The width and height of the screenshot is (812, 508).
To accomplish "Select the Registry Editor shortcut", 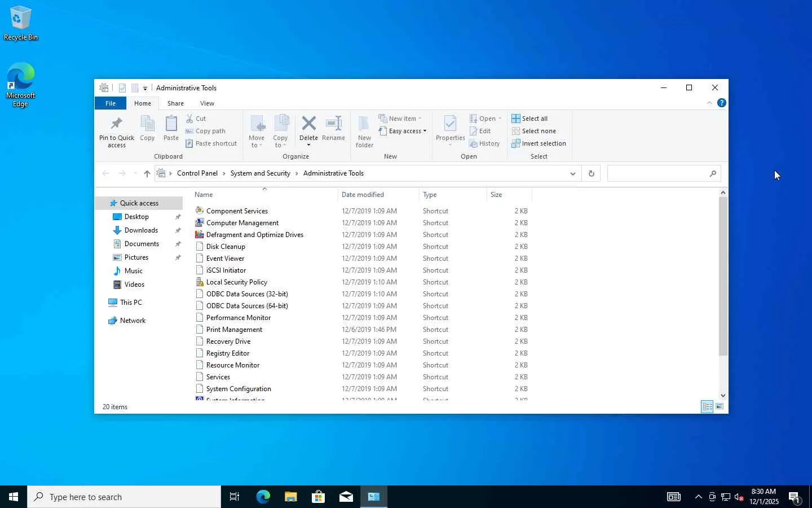I will coord(228,353).
